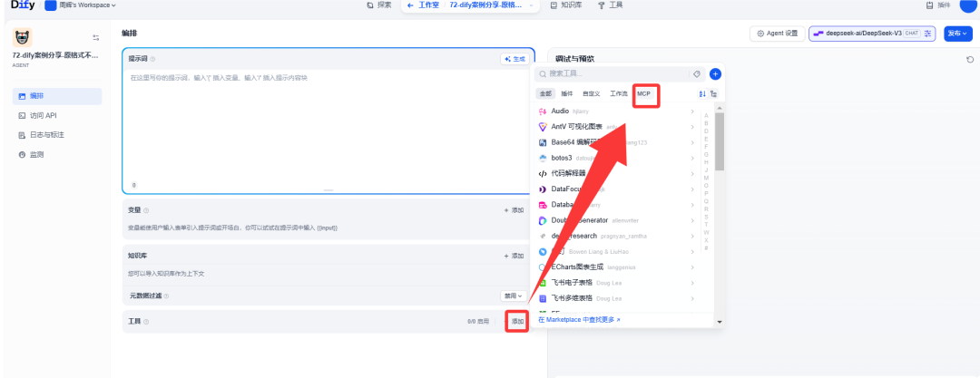
Task: Open 监测 in the sidebar
Action: click(57, 154)
